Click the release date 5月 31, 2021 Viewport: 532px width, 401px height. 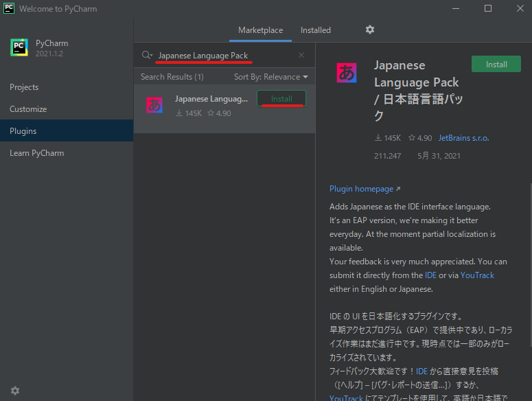(x=439, y=156)
